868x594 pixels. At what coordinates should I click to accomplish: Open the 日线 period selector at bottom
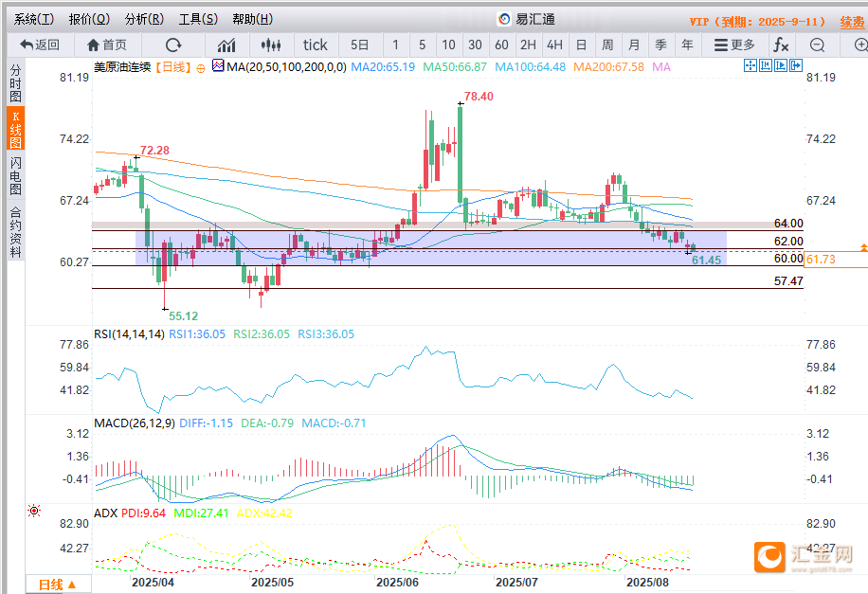point(57,585)
